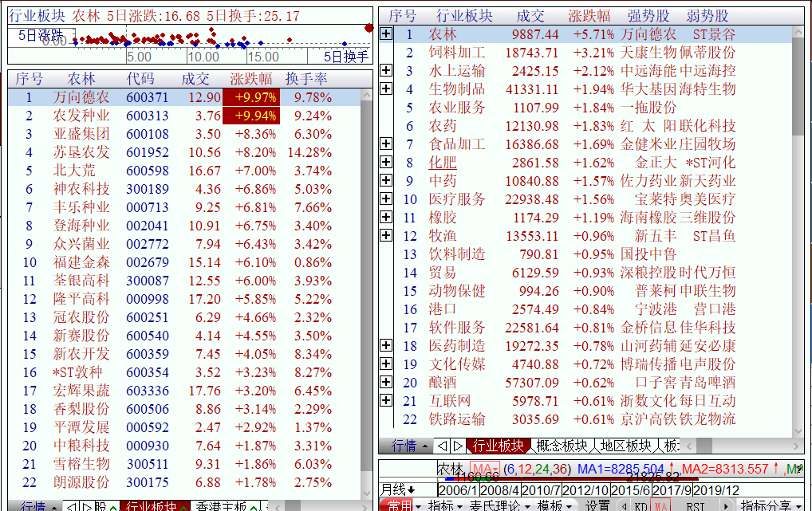This screenshot has width=812, height=511.
Task: Click right arrow of sector tab horizontal scrollbar
Action: click(797, 446)
